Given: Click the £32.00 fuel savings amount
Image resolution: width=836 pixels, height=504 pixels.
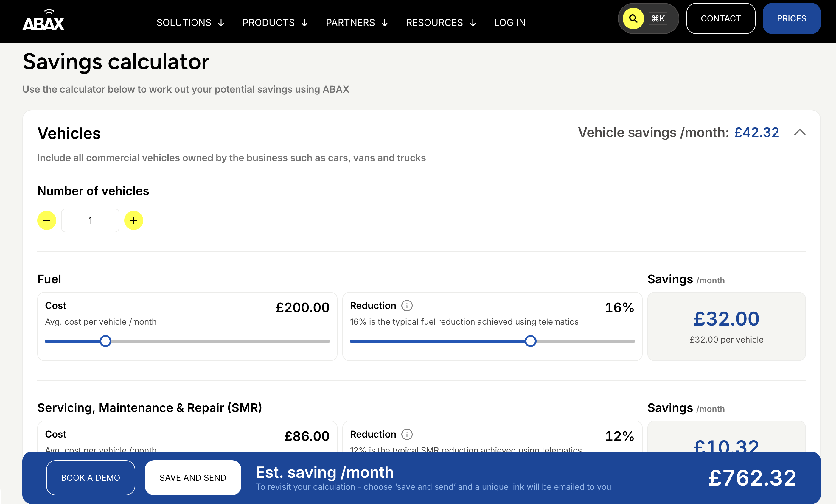Looking at the screenshot, I should coord(726,319).
